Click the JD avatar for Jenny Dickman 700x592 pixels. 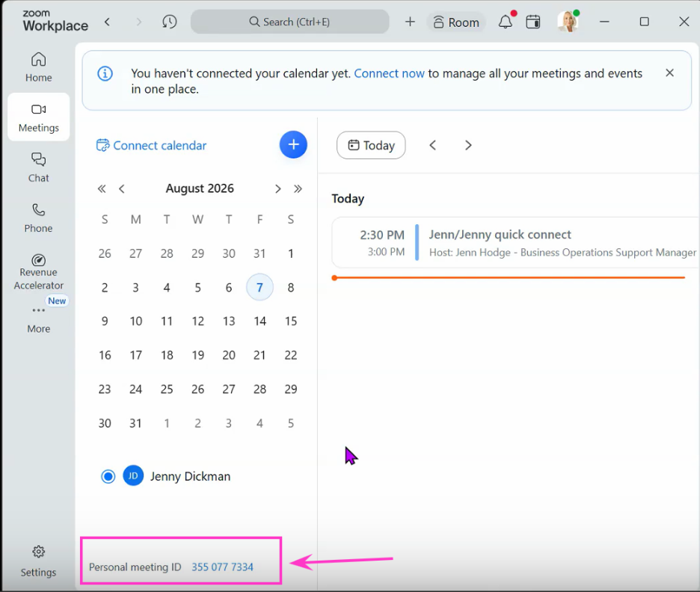pyautogui.click(x=133, y=476)
